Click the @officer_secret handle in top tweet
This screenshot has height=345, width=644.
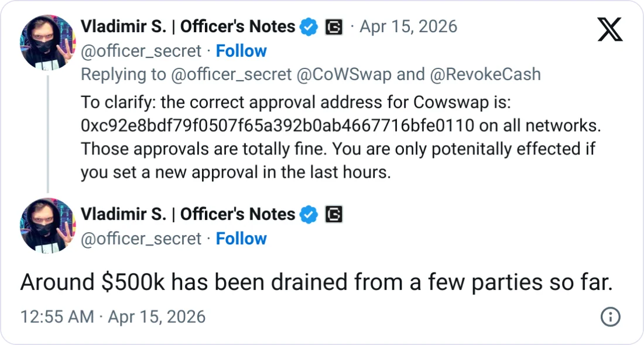(x=141, y=51)
